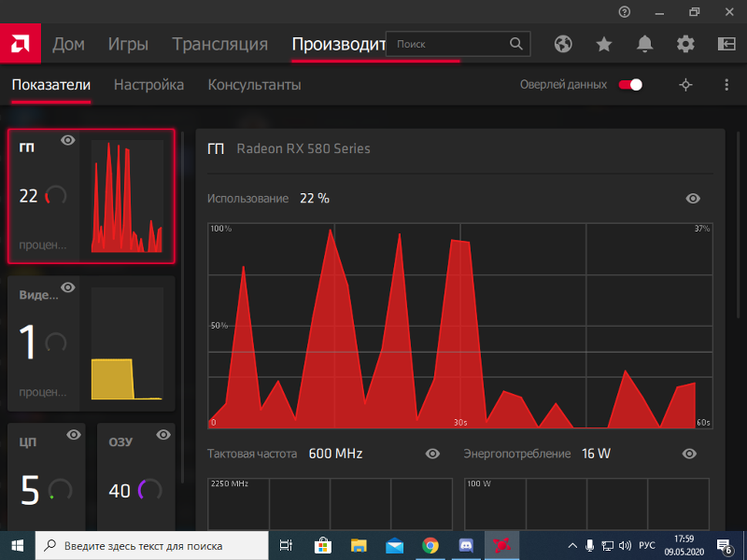This screenshot has width=747, height=560.
Task: Open the web browser globe icon
Action: [x=562, y=44]
